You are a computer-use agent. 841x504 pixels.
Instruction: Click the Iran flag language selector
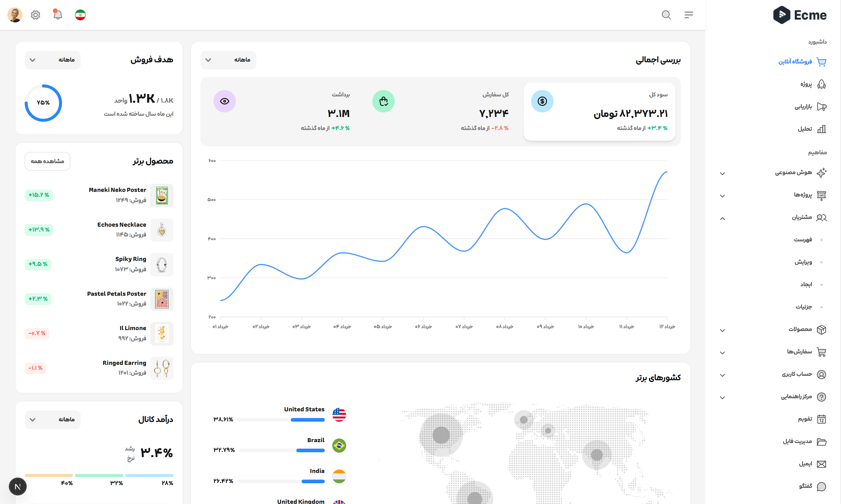80,15
